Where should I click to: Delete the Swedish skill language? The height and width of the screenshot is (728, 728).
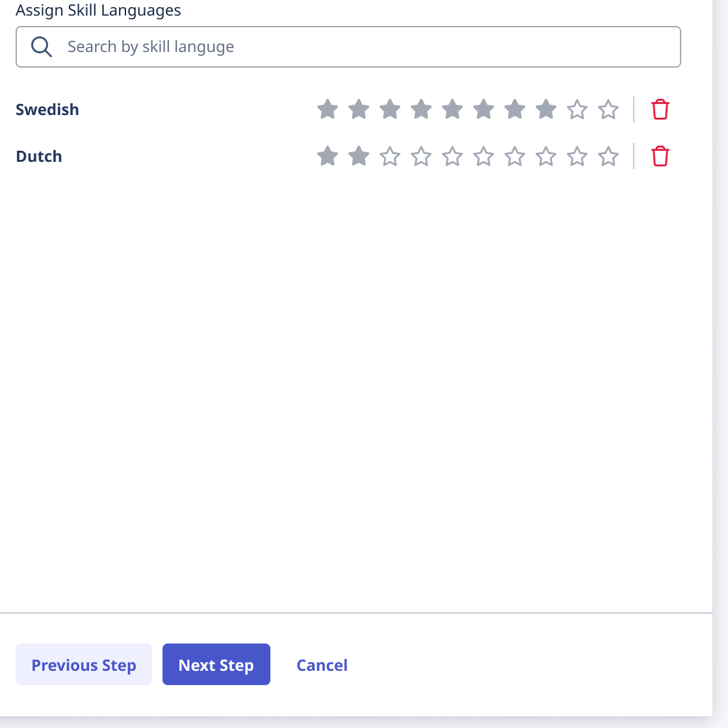(660, 109)
